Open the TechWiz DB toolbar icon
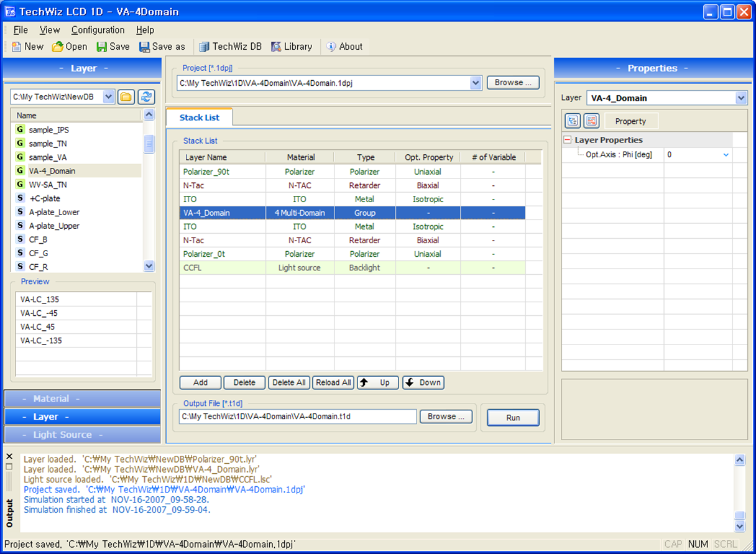756x554 pixels. (x=204, y=47)
